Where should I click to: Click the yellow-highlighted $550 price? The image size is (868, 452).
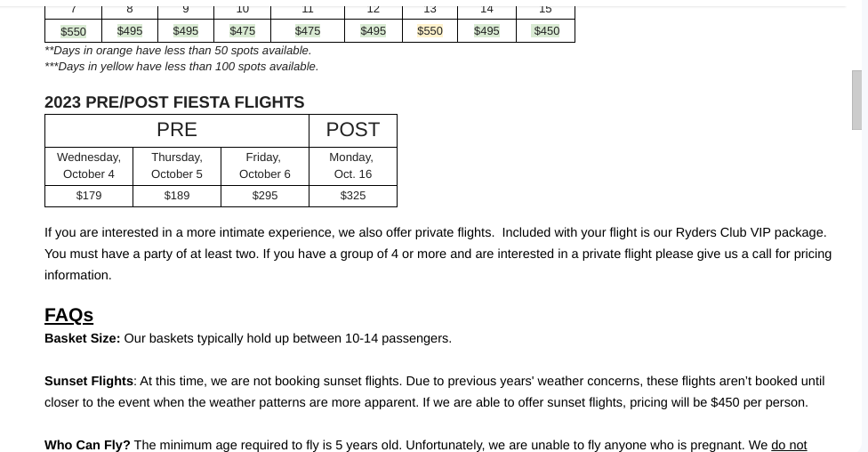(x=430, y=31)
